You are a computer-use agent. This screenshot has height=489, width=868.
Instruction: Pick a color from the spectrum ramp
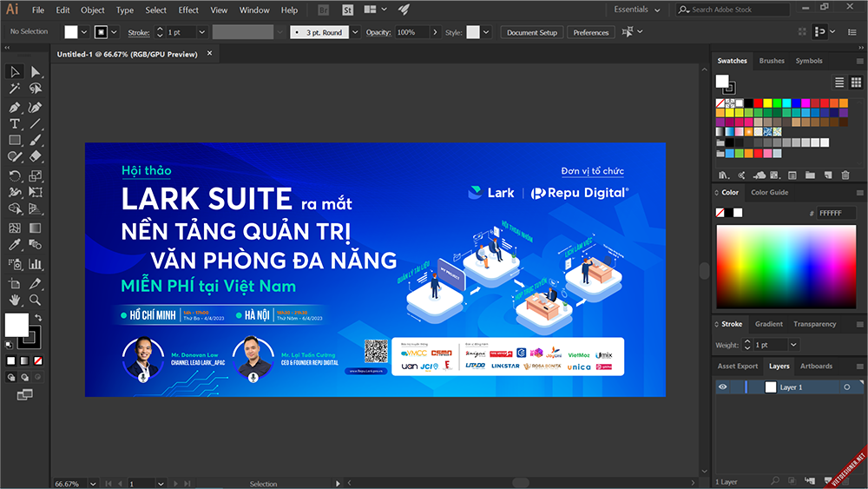[x=786, y=267]
